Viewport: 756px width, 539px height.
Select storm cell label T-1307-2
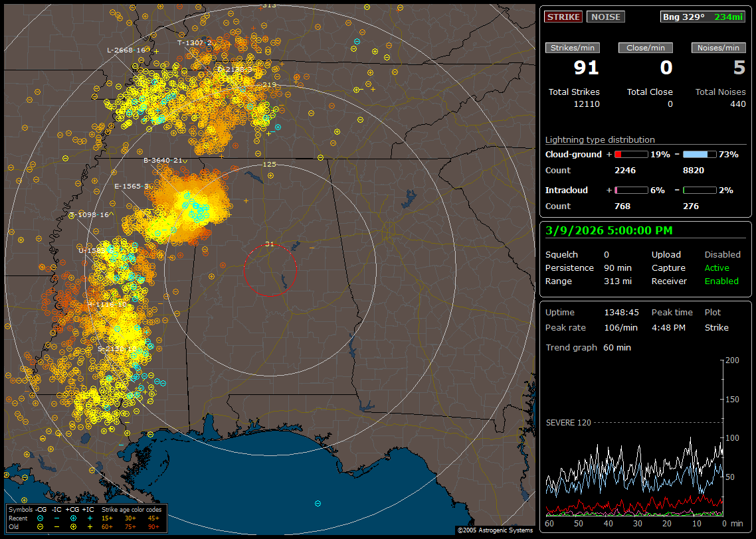(x=194, y=42)
